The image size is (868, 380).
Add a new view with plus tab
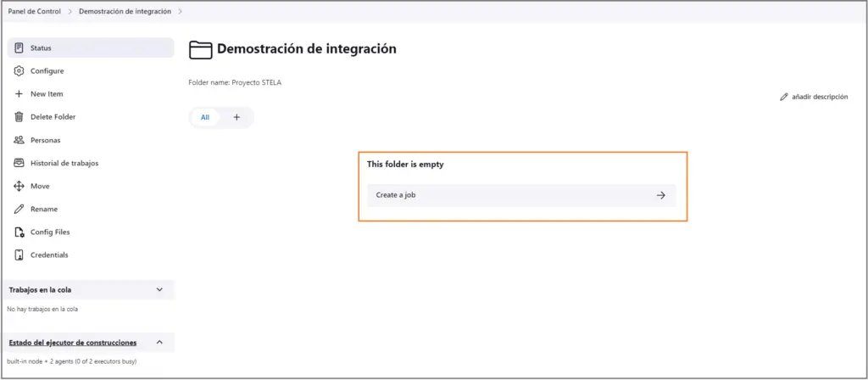[x=236, y=117]
